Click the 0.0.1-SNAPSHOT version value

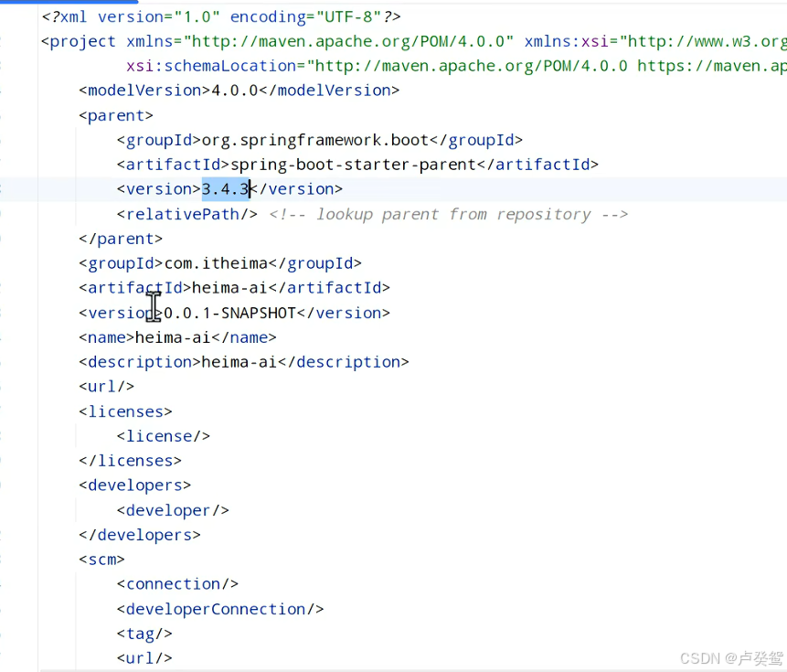pyautogui.click(x=229, y=314)
